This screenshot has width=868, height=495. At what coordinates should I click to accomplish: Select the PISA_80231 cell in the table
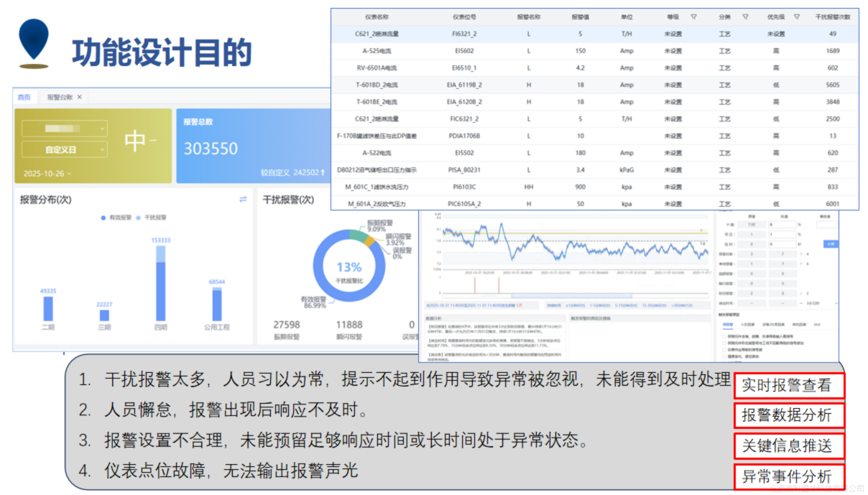tap(463, 170)
